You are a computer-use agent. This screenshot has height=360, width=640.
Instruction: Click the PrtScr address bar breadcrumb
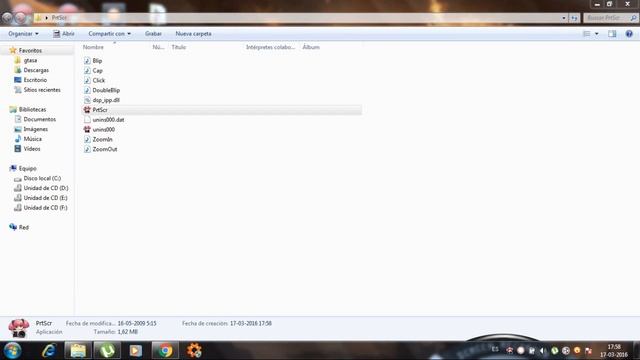click(59, 18)
